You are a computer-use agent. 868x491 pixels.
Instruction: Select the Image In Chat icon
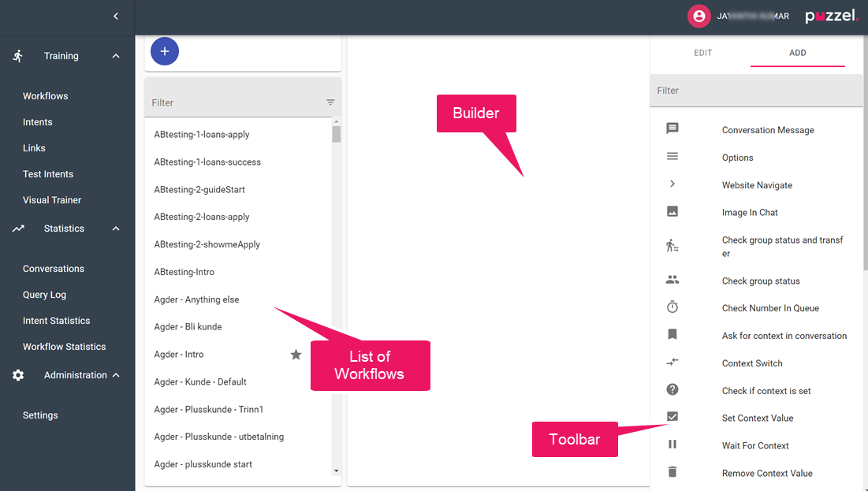coord(672,211)
